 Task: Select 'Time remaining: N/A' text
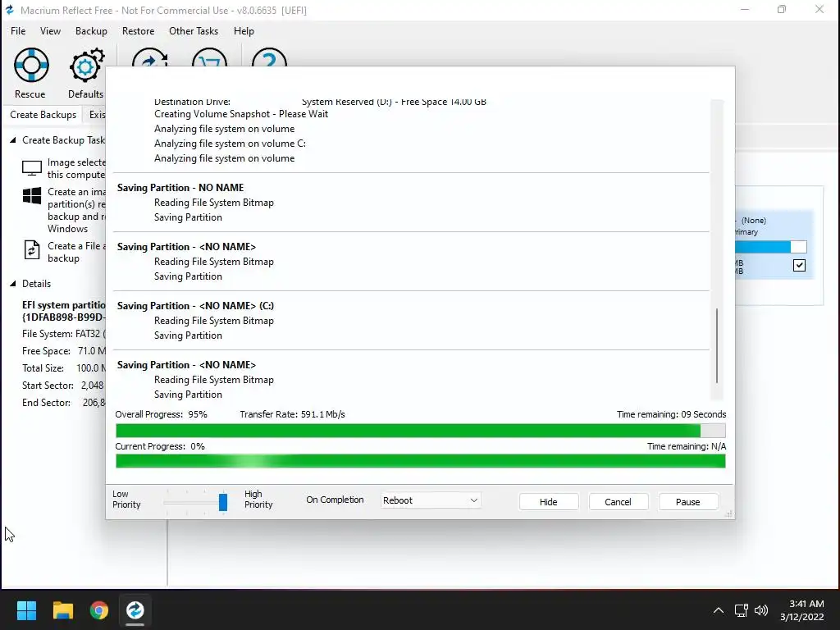pos(687,447)
